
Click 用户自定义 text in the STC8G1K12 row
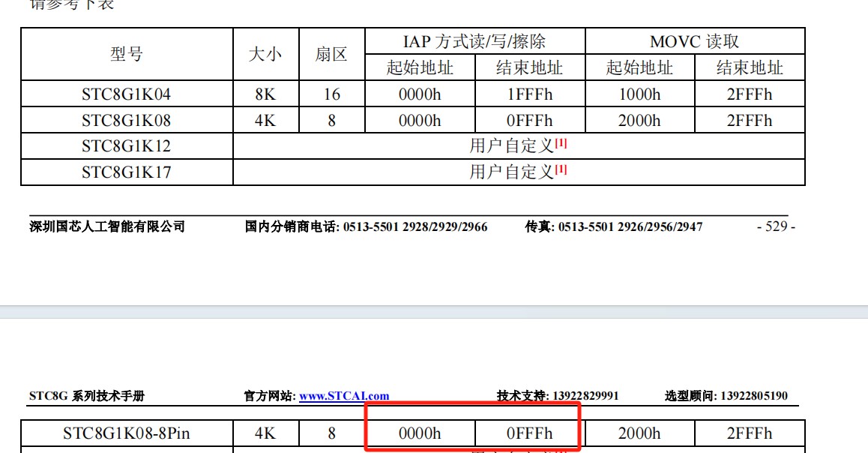point(511,145)
